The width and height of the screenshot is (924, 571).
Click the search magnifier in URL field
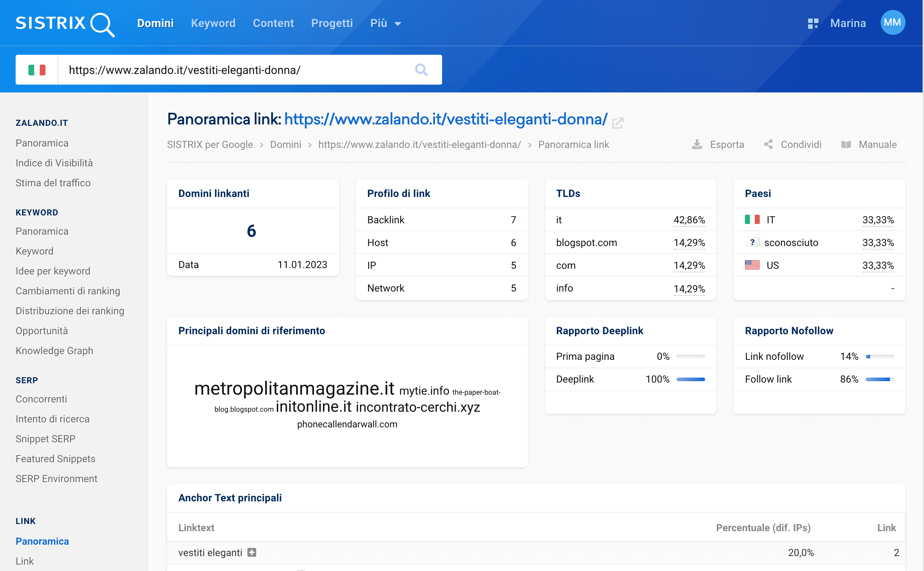(x=421, y=70)
